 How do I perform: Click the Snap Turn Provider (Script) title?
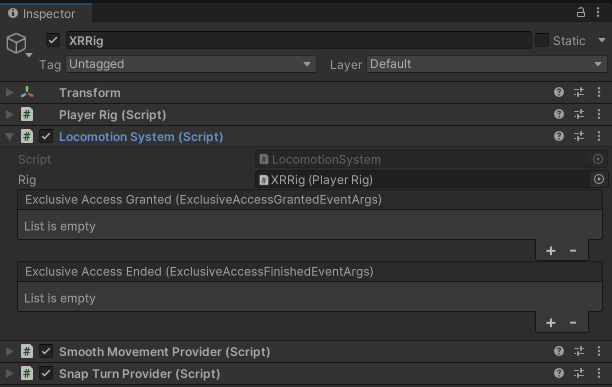[x=139, y=374]
